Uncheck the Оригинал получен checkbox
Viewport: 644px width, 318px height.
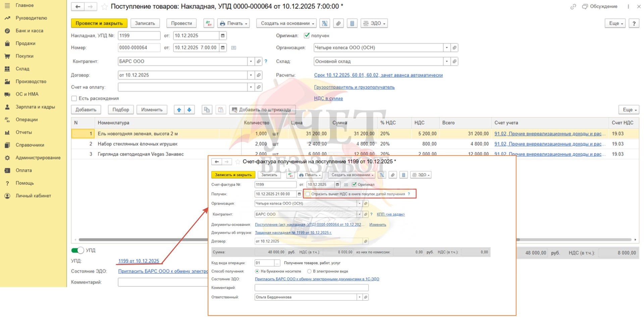click(307, 35)
